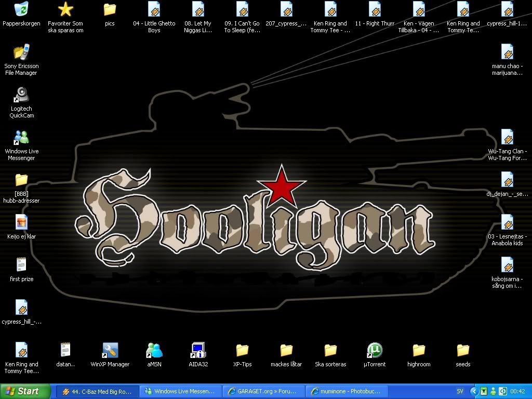Select Windows Live Messenger desktop icon

(21, 137)
